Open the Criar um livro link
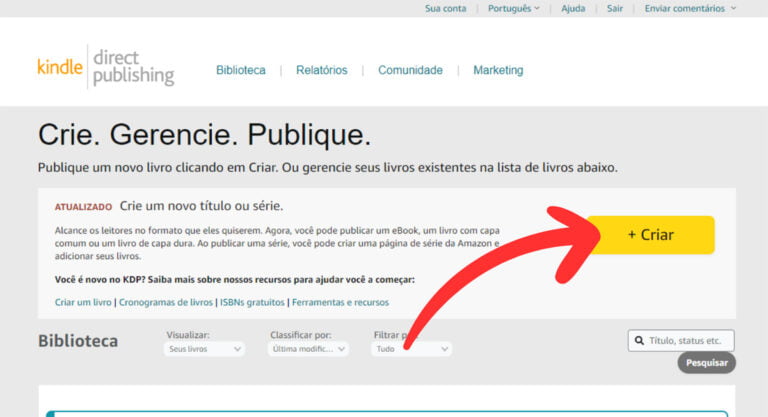Viewport: 768px width, 417px height. point(83,302)
